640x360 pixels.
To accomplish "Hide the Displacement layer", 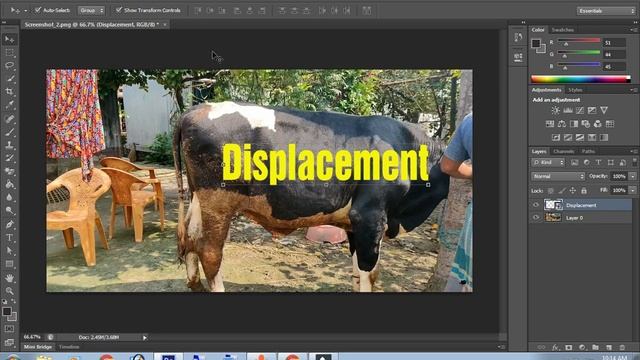I will (x=536, y=205).
